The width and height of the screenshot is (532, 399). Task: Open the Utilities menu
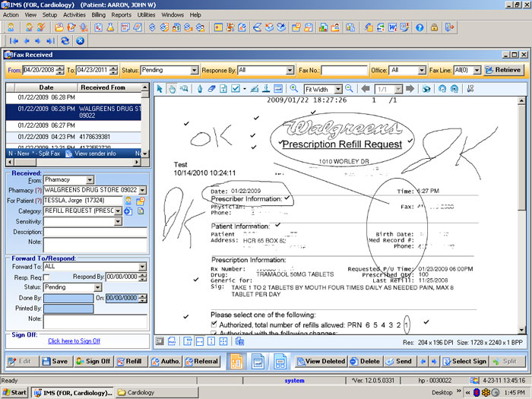[x=146, y=15]
